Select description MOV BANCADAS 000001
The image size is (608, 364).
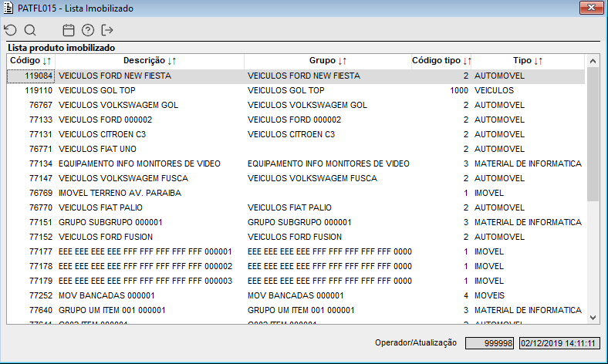(106, 296)
